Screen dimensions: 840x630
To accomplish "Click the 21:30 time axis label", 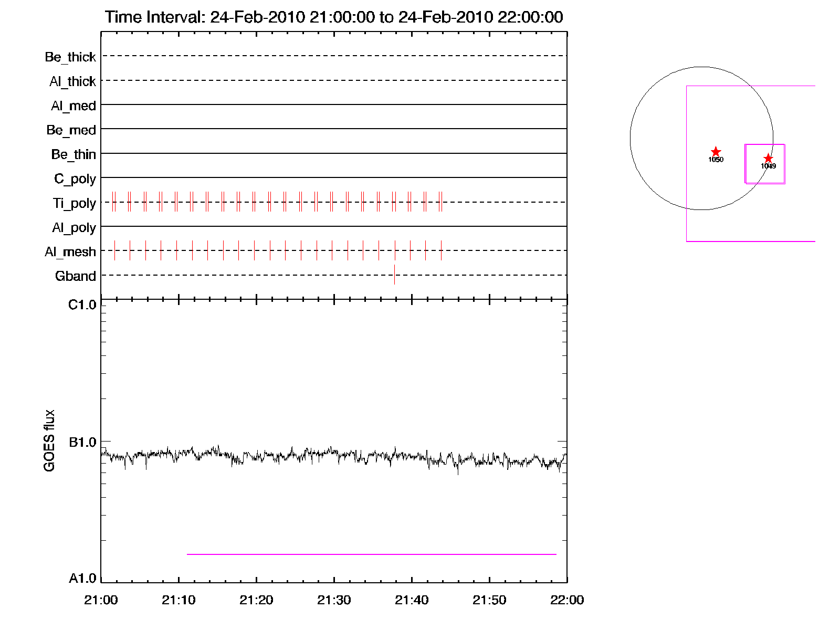I will click(x=334, y=600).
